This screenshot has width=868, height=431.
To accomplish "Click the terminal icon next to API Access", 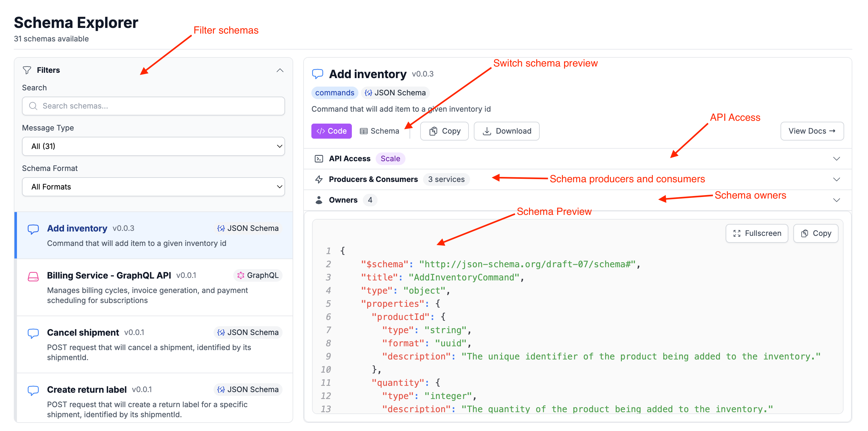I will [x=318, y=158].
